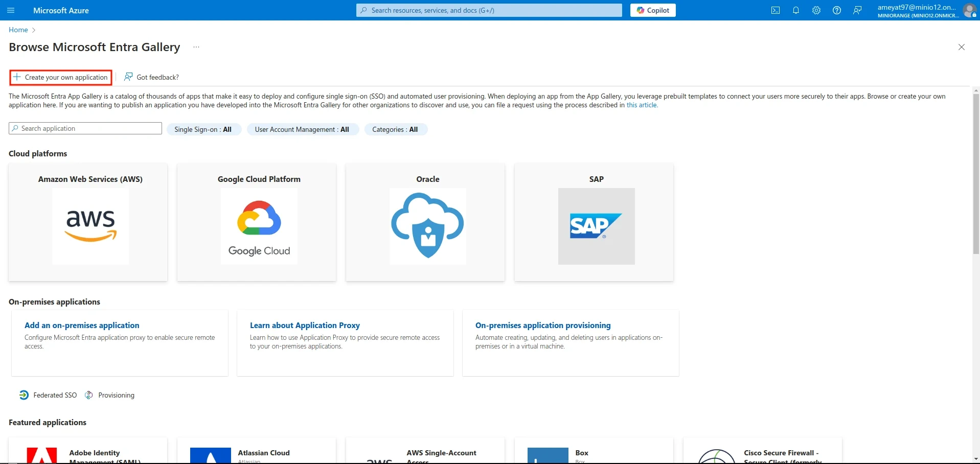The image size is (980, 464).
Task: Toggle the Got feedback? option
Action: pos(151,77)
